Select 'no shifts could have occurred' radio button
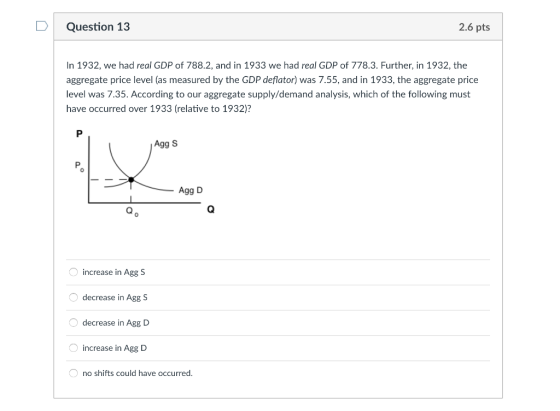The image size is (560, 411). click(73, 373)
